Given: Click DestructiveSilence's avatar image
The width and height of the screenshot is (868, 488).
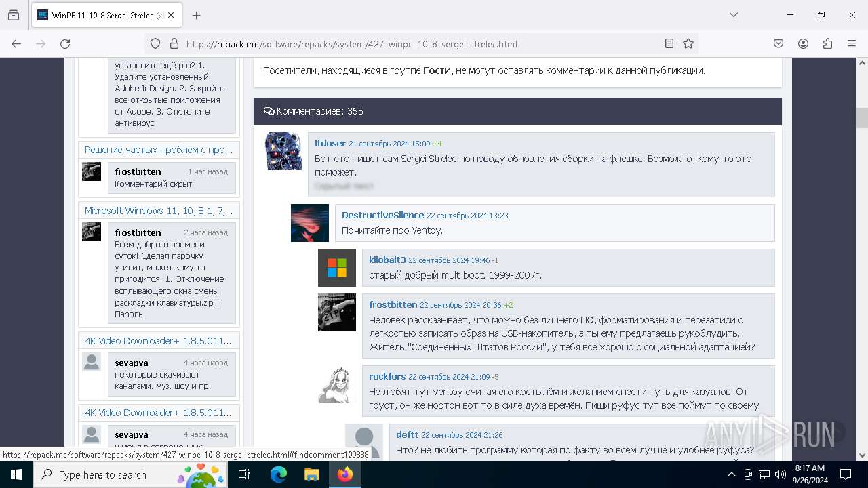Looking at the screenshot, I should (x=310, y=223).
